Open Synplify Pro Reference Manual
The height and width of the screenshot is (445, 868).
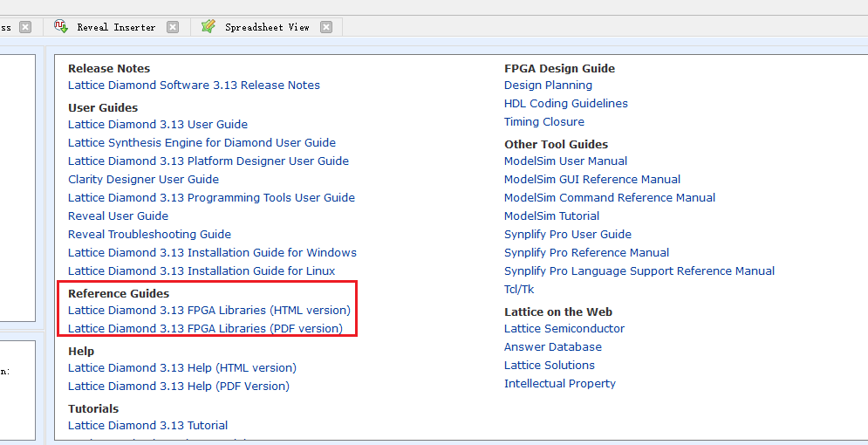pos(587,252)
